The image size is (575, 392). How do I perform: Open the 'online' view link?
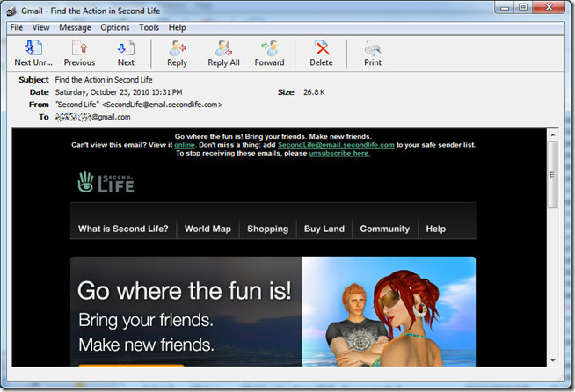pos(185,145)
